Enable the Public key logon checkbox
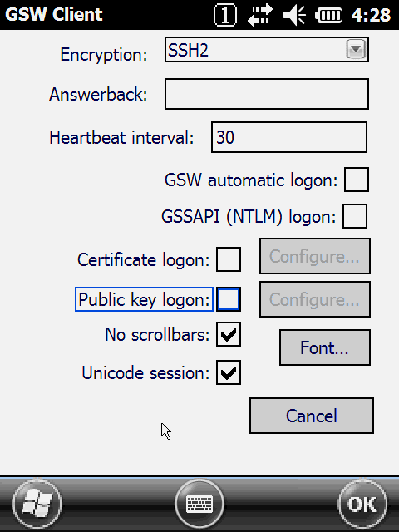399x532 pixels. click(x=229, y=299)
